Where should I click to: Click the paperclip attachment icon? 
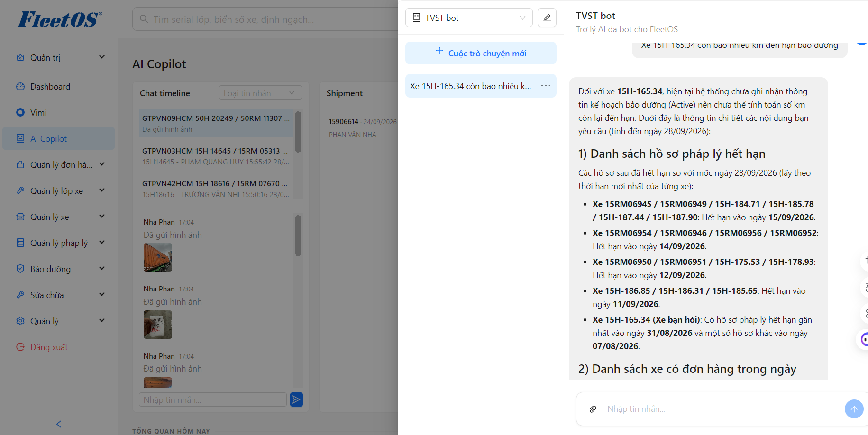pyautogui.click(x=593, y=409)
